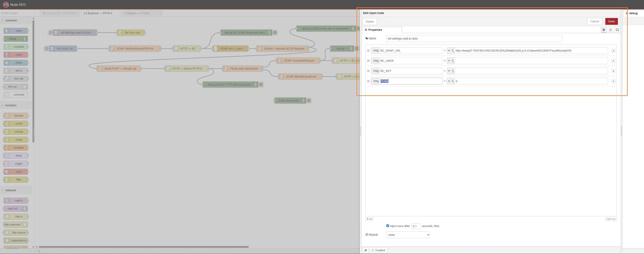Click the help book icon in footer
Image resolution: width=644 pixels, height=254 pixels.
coord(365,250)
